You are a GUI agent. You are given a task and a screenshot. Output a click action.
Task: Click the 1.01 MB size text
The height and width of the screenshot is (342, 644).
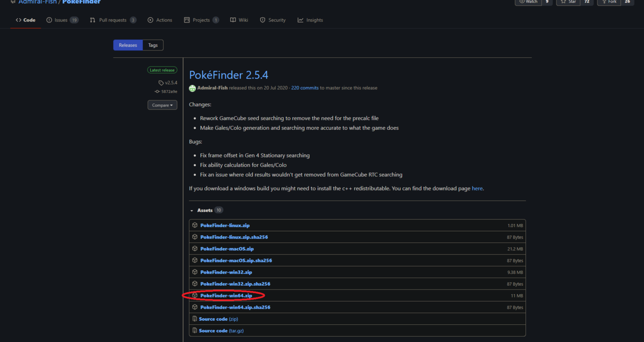(x=515, y=226)
